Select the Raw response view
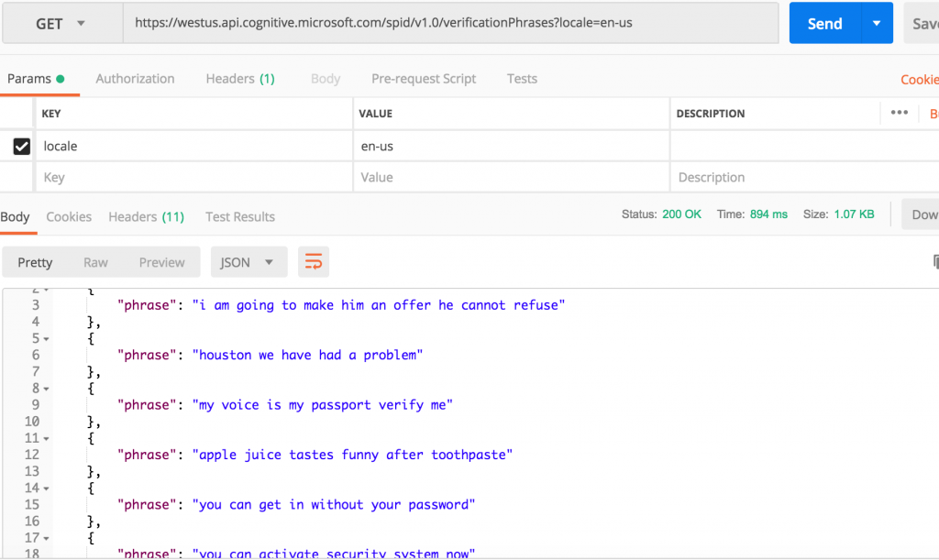939x560 pixels. (x=95, y=262)
